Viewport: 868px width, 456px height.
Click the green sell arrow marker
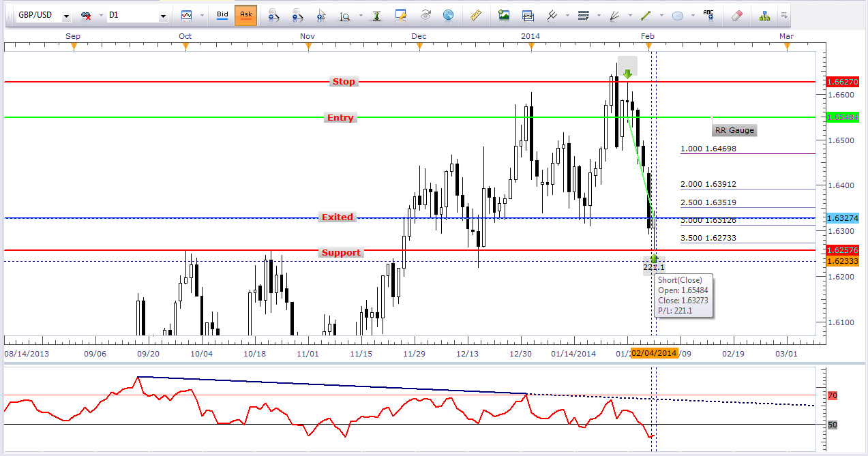(x=627, y=73)
